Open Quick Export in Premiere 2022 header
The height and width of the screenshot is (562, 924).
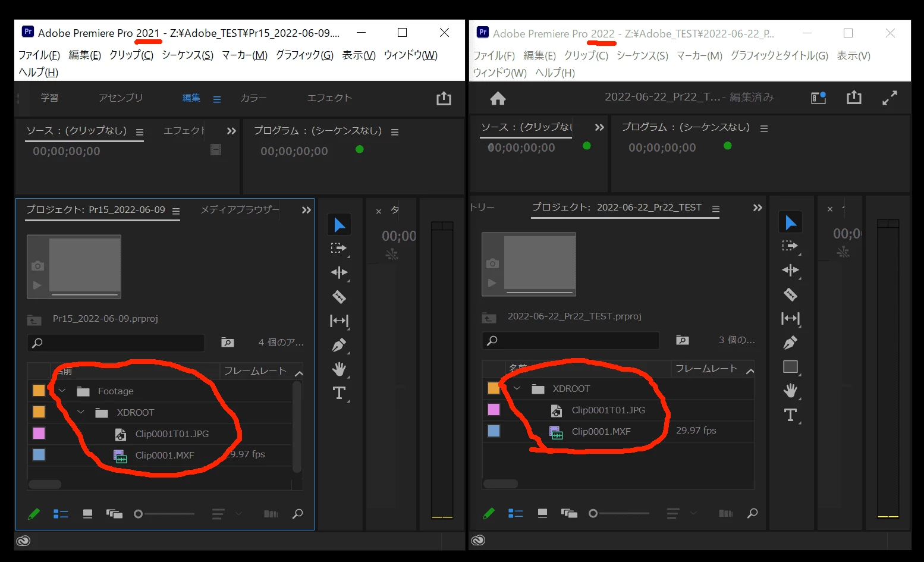854,97
